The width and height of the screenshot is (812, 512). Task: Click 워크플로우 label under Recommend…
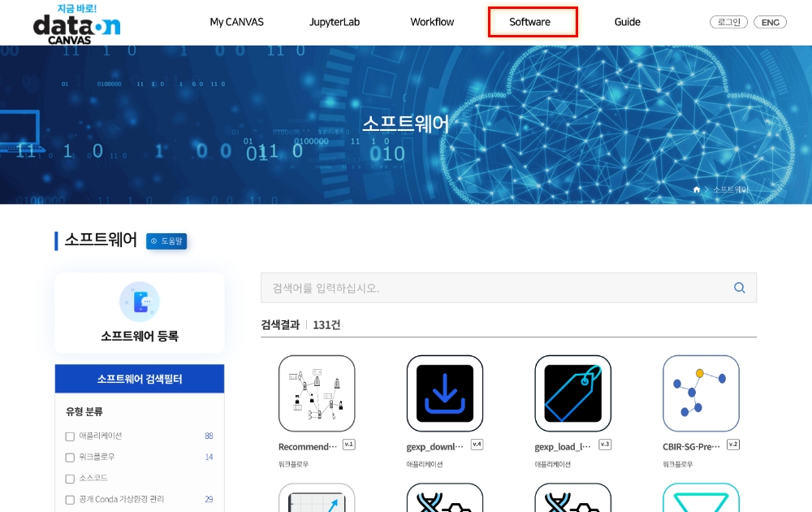[x=294, y=464]
